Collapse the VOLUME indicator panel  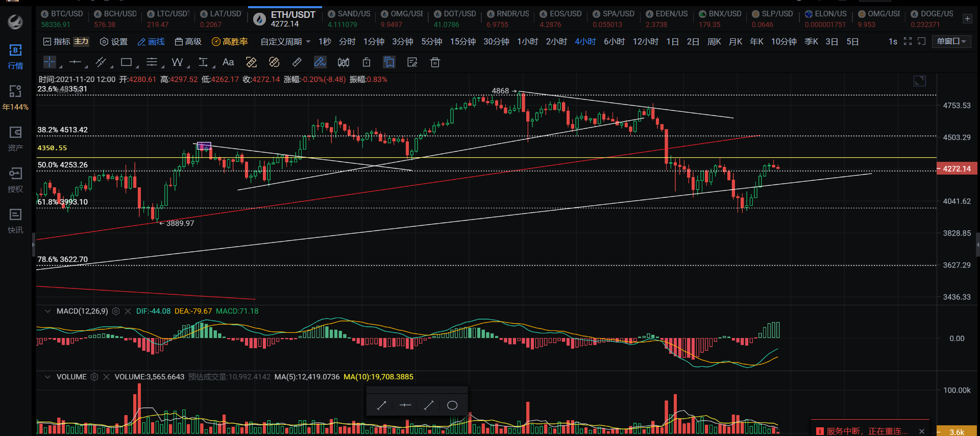47,377
